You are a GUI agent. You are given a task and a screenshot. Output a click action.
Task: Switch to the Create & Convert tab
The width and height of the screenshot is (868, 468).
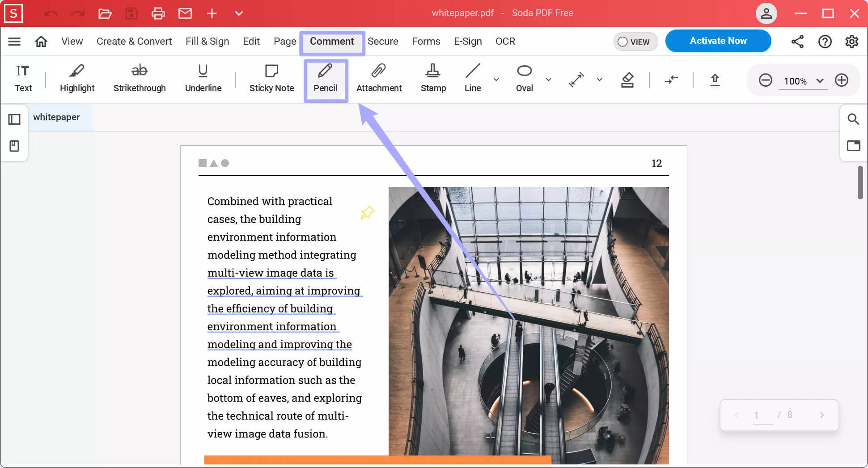click(x=134, y=42)
